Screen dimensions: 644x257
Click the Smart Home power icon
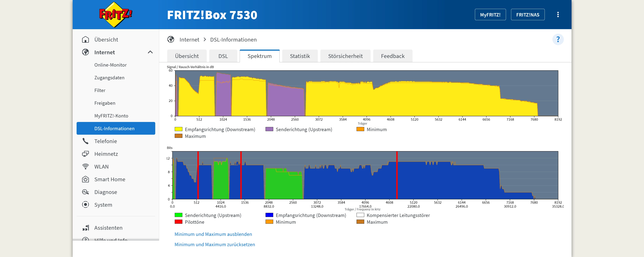(x=86, y=179)
